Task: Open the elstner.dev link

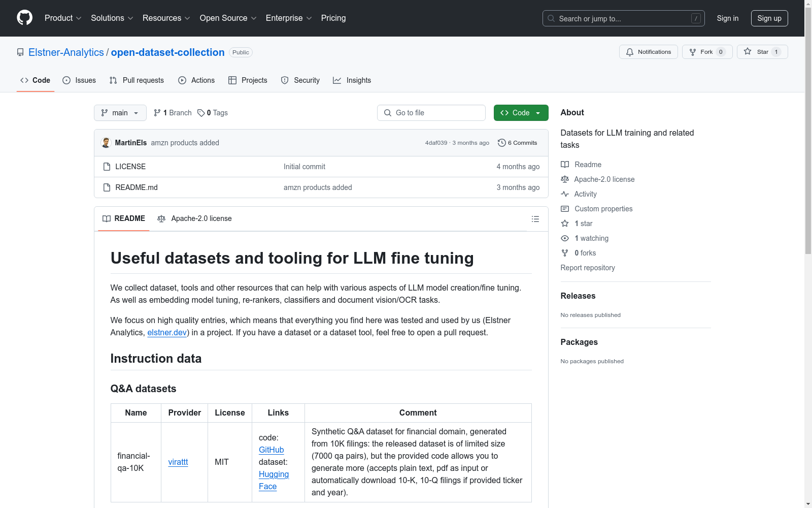Action: tap(167, 332)
